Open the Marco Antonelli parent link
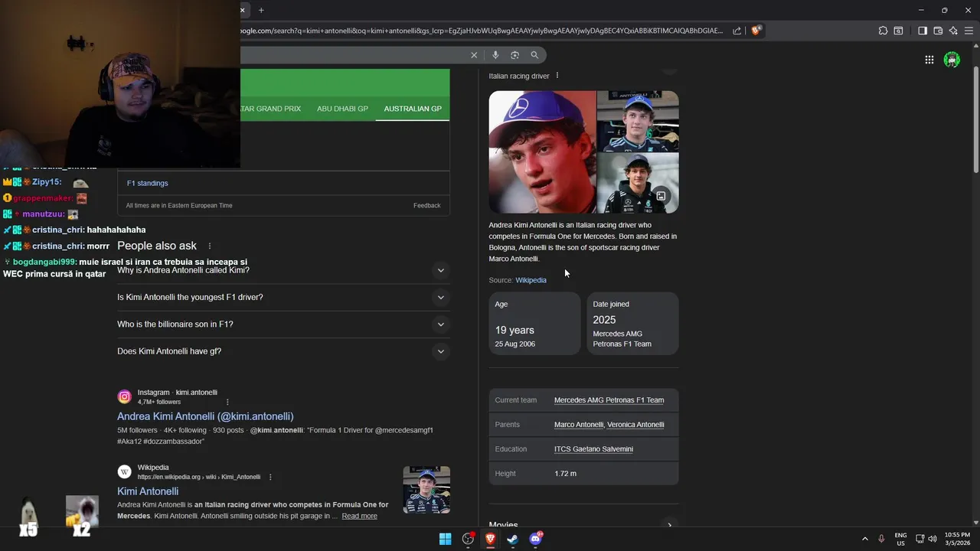The image size is (980, 551). 579,425
